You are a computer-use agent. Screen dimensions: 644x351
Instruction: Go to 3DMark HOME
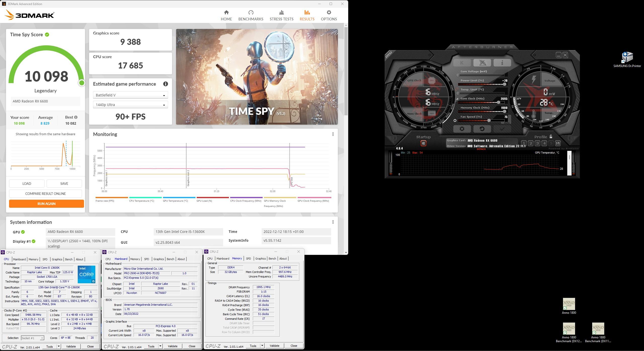[226, 15]
